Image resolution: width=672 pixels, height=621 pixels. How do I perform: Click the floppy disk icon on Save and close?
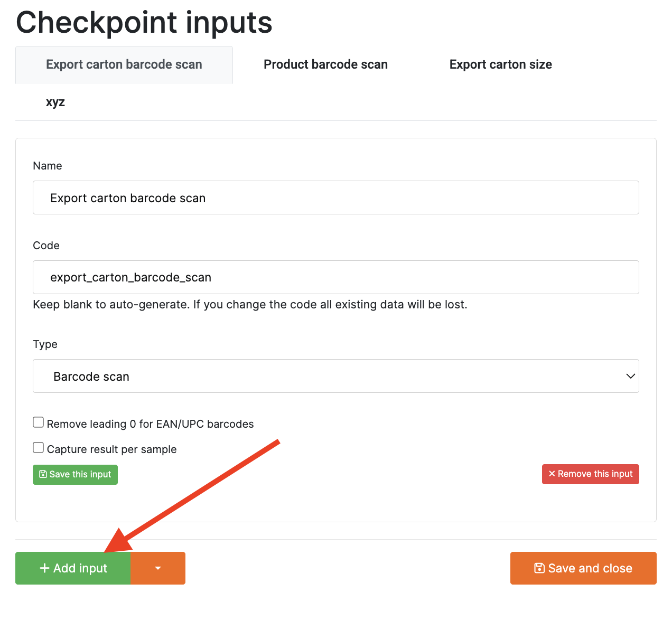coord(539,568)
